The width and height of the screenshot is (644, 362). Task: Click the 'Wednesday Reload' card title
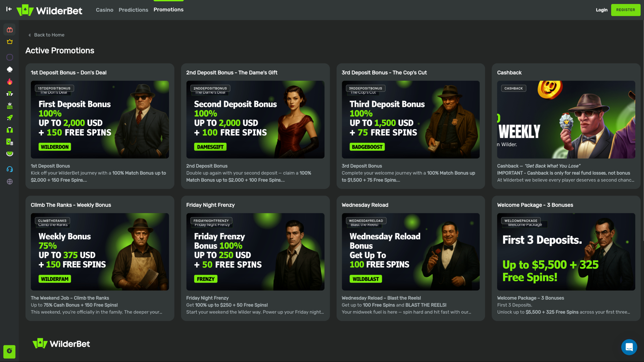[x=365, y=205]
